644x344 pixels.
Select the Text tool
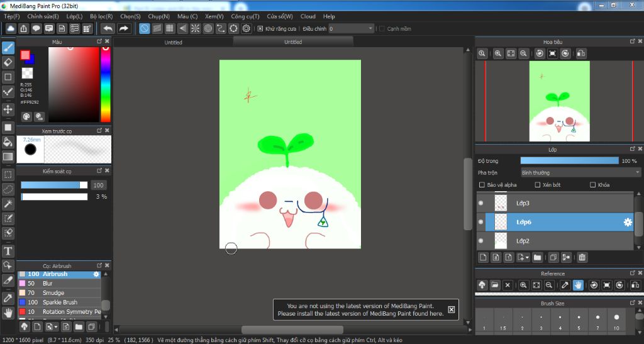(x=8, y=251)
